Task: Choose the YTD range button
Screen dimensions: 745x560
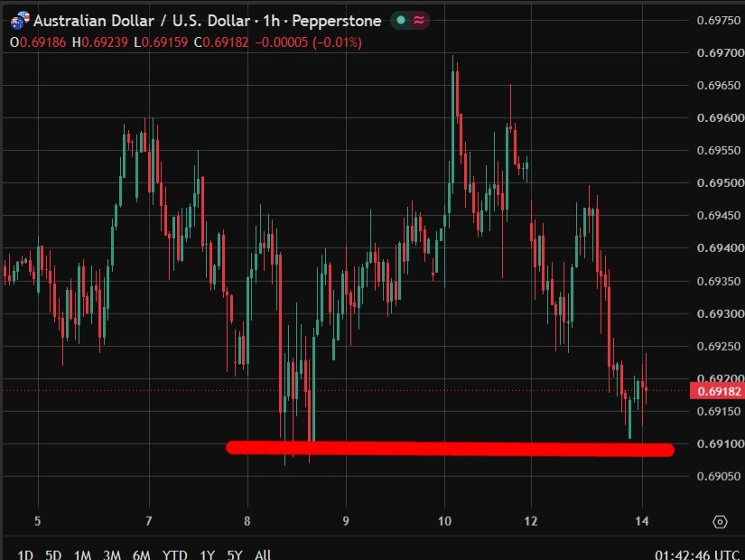Action: coord(174,555)
